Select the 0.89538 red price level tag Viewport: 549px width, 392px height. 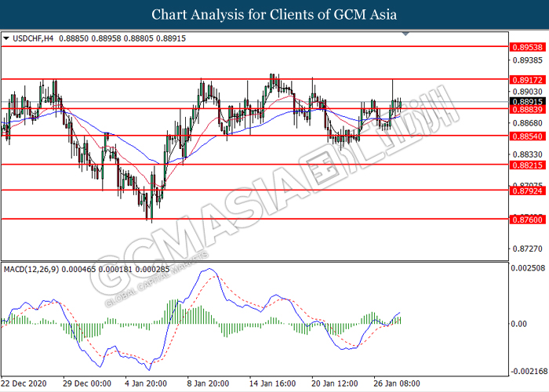click(x=527, y=47)
